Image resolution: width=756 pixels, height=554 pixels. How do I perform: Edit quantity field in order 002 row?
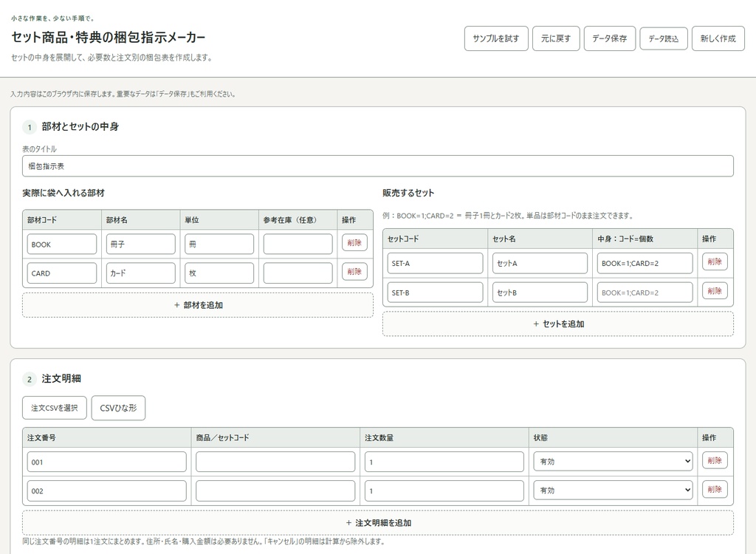point(444,490)
